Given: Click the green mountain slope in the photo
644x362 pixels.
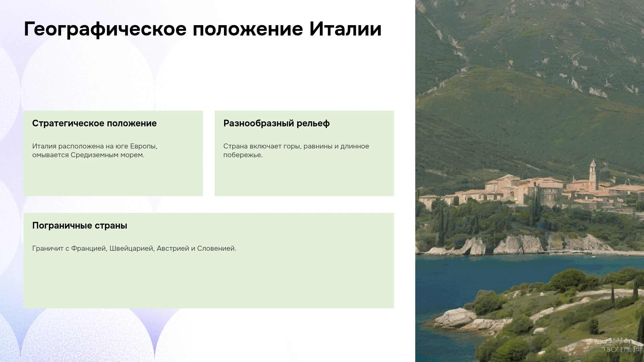Looking at the screenshot, I should [530, 84].
